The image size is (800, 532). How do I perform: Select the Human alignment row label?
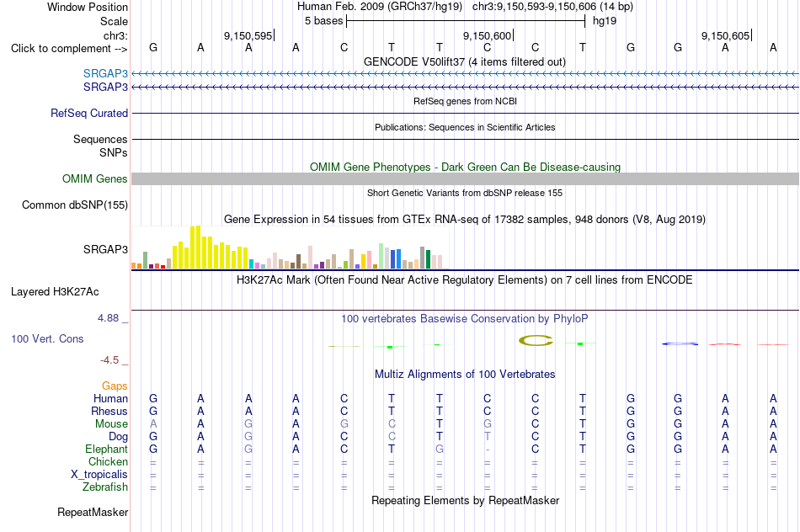pos(110,398)
